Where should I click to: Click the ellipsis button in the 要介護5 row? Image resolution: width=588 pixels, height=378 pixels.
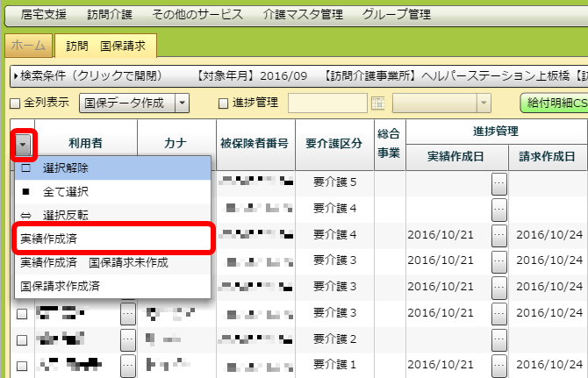coord(499,183)
